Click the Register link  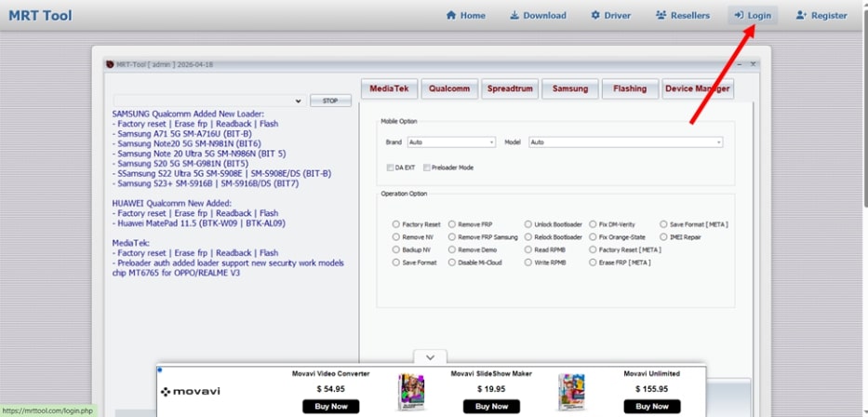tap(821, 15)
